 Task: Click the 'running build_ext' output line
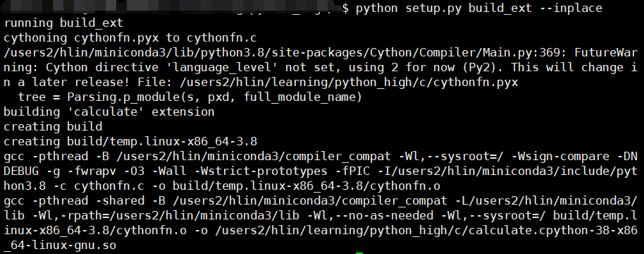[x=63, y=23]
